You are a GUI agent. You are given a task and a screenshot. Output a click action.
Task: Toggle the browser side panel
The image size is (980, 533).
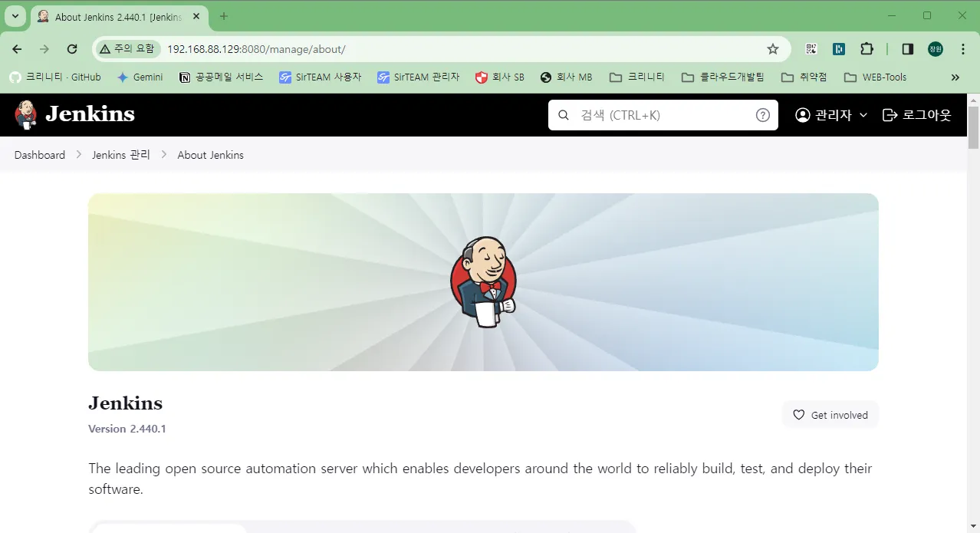(x=908, y=49)
